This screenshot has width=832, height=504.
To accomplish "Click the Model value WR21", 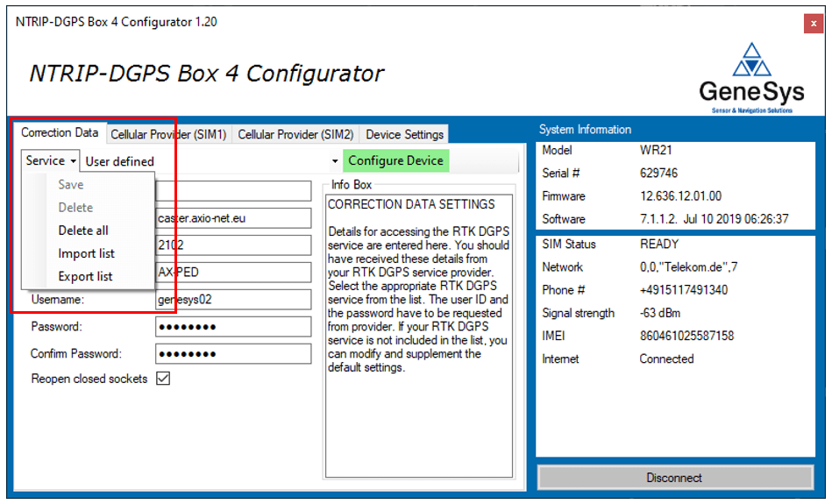I will click(656, 150).
